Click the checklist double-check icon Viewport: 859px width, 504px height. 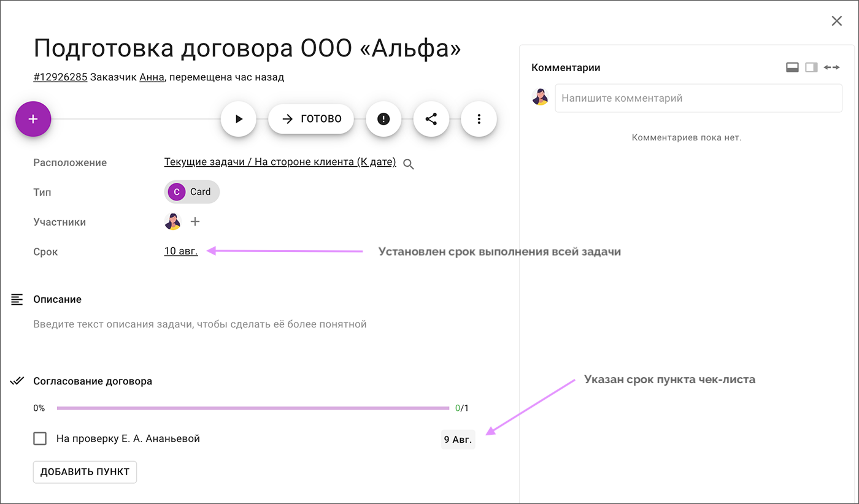click(17, 381)
